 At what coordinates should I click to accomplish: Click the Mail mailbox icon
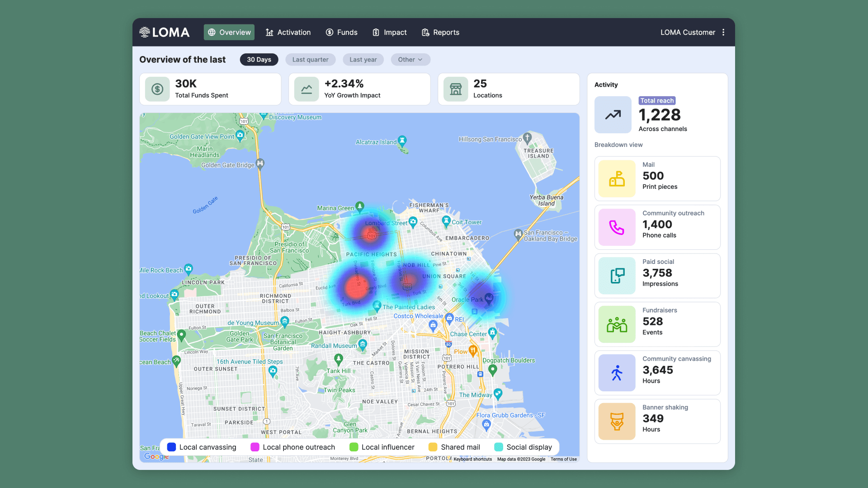click(x=617, y=178)
